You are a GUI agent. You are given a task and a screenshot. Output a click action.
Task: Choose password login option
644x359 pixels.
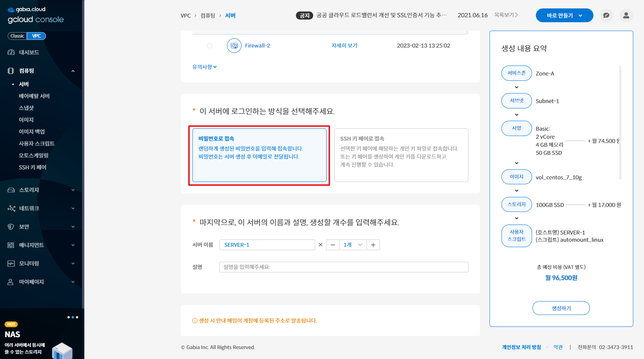[260, 155]
